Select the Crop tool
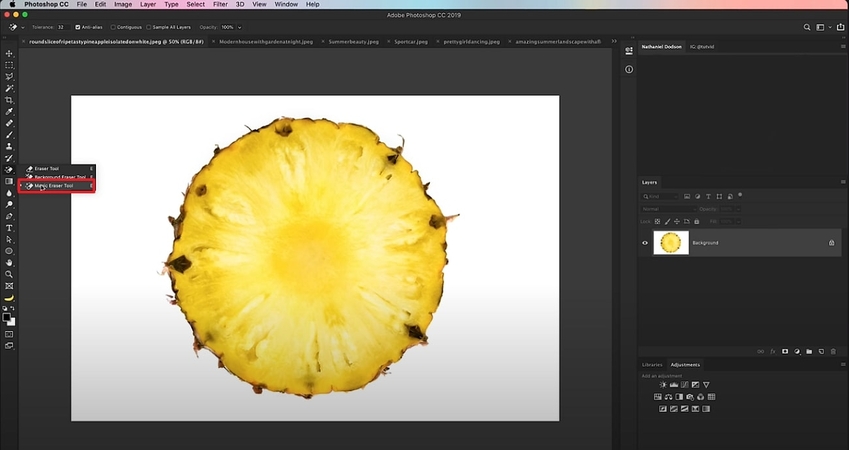Screen dimensions: 849x450 10,100
